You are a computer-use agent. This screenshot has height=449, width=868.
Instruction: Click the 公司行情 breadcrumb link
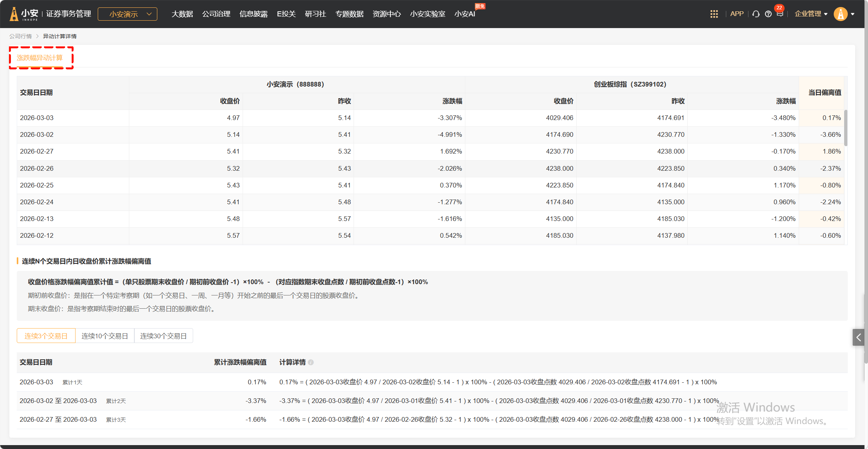click(21, 36)
